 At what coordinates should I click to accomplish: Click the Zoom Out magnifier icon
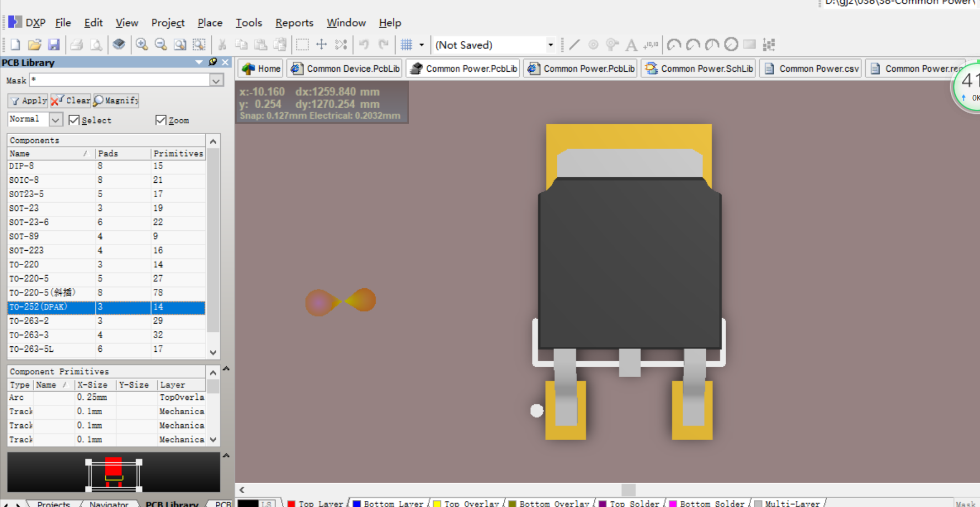161,45
